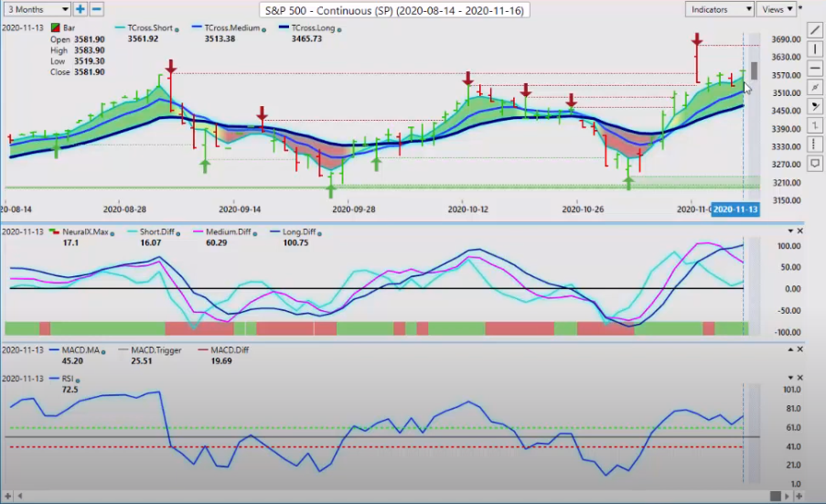Click the TCross.Short legend label

tap(150, 27)
